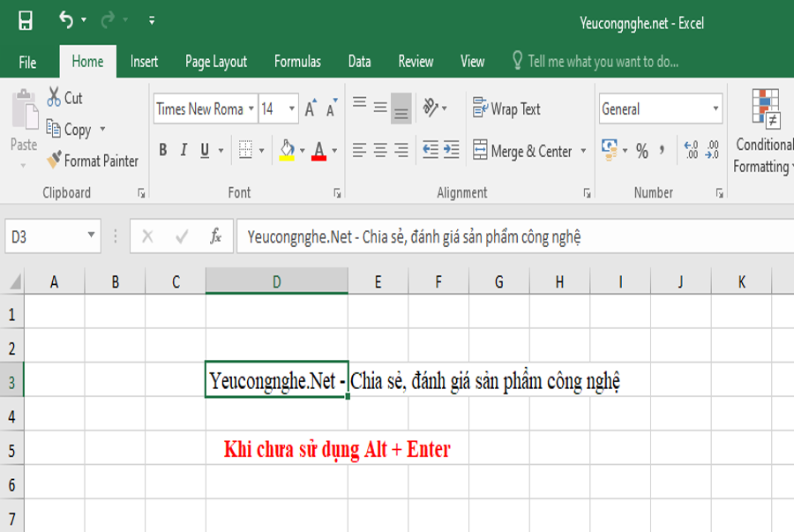Open fill color palette arrow
This screenshot has width=794, height=532.
[x=303, y=150]
